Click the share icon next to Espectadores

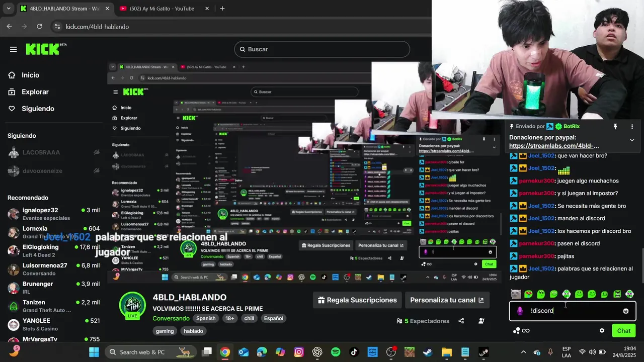461,321
